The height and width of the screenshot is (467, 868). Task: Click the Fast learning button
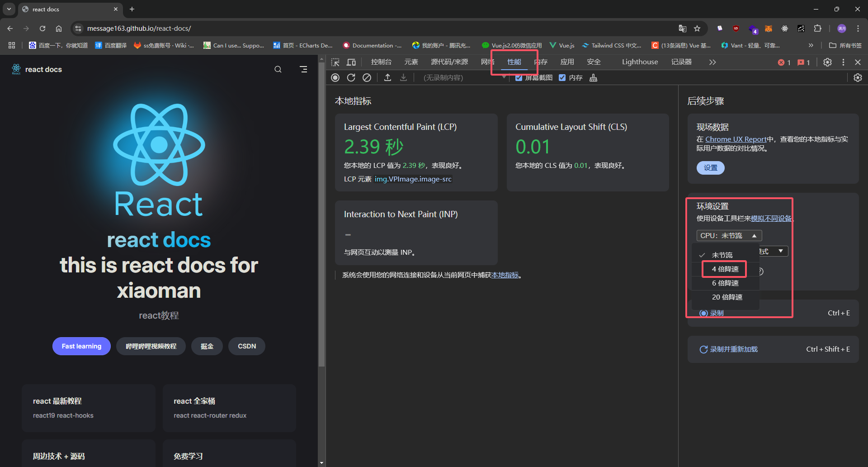(81, 346)
